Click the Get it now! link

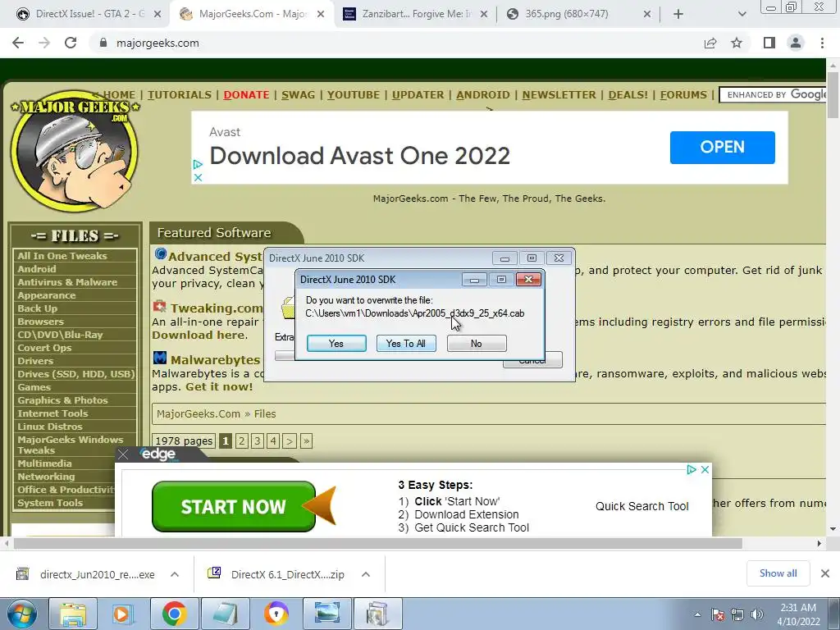[x=219, y=387]
